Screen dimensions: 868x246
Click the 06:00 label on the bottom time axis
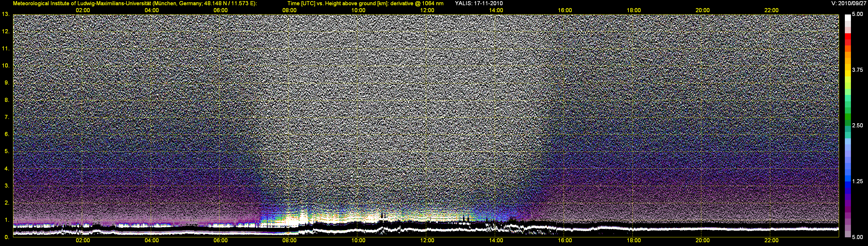[x=220, y=240]
